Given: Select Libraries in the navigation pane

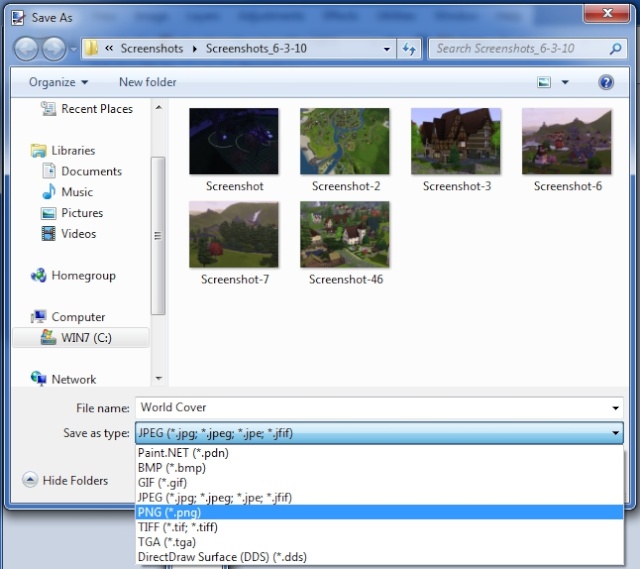Looking at the screenshot, I should pos(73,151).
